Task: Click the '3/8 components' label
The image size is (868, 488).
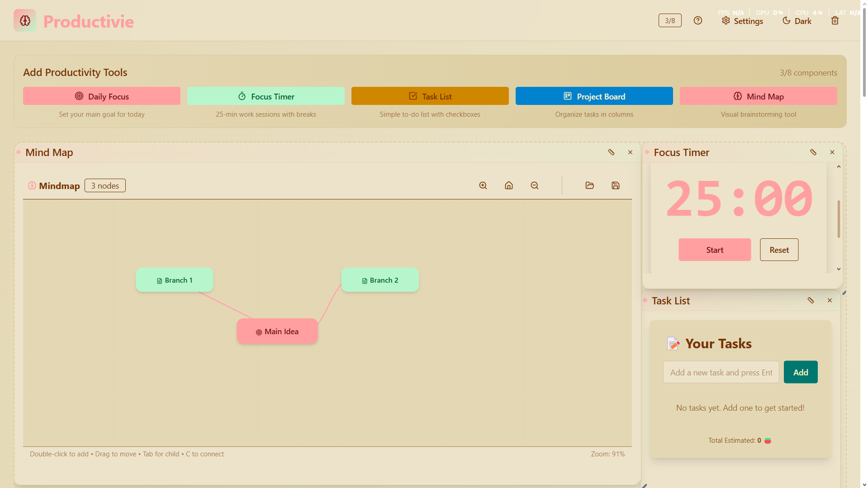Action: point(808,73)
